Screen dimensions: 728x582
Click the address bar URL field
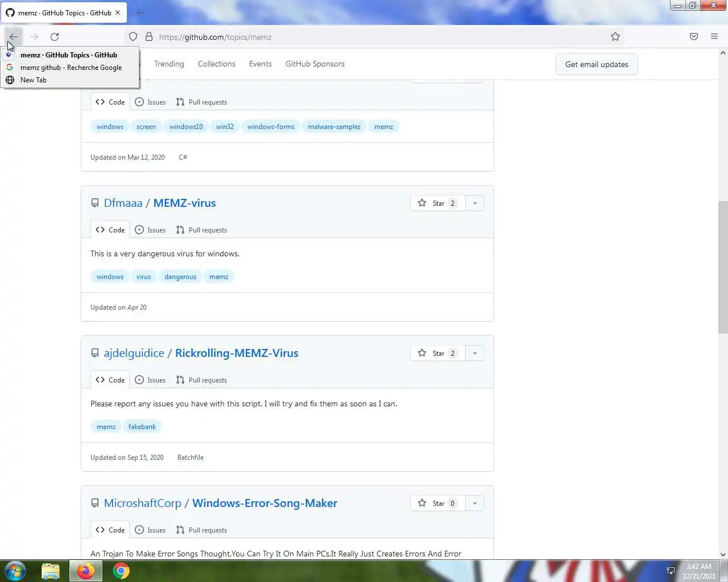pos(375,37)
